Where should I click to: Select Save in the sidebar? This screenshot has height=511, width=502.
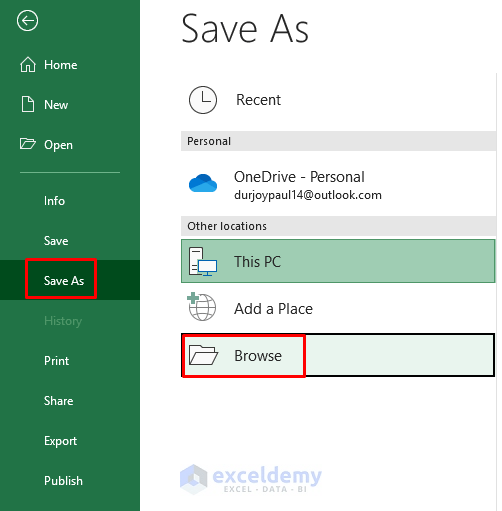tap(70, 241)
